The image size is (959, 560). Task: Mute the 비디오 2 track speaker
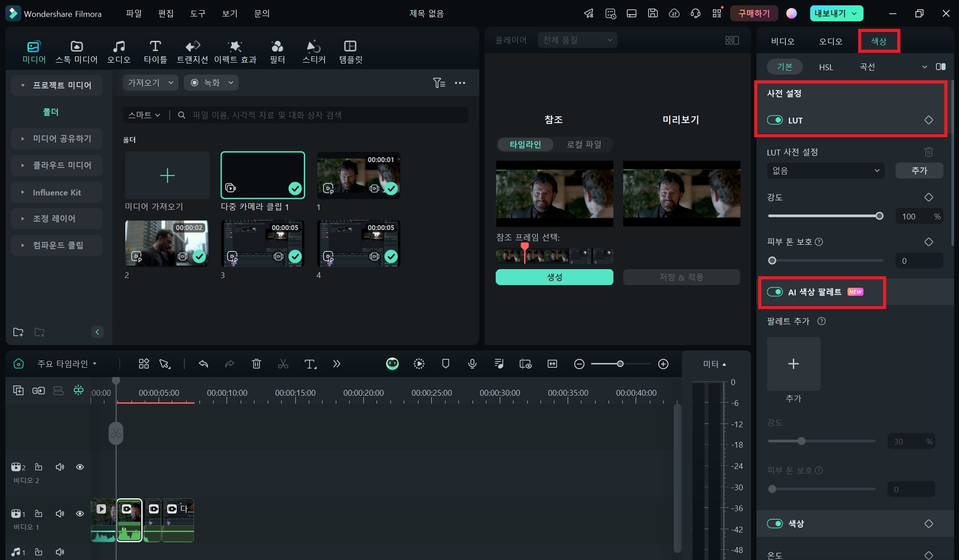coord(60,467)
